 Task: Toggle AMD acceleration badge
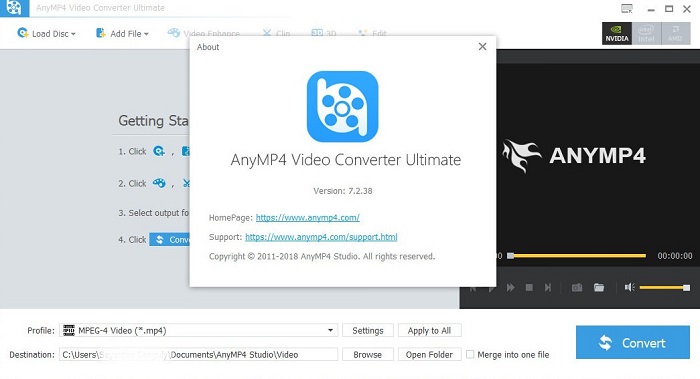tap(675, 33)
